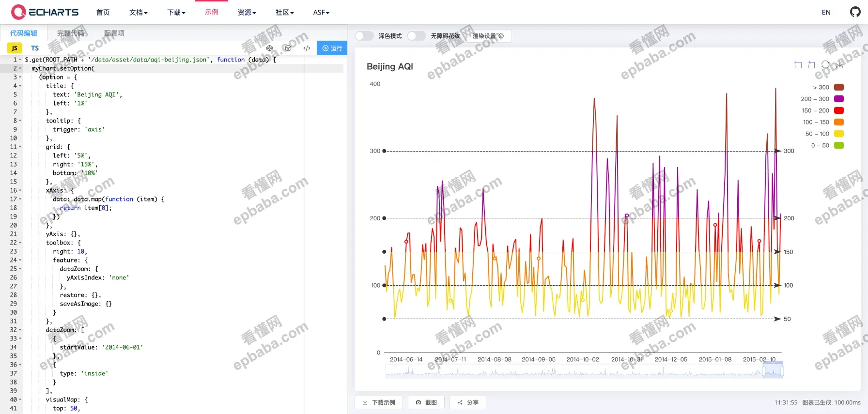Viewport: 868px width, 414px height.
Task: Open the GitHub repository icon
Action: pyautogui.click(x=855, y=12)
